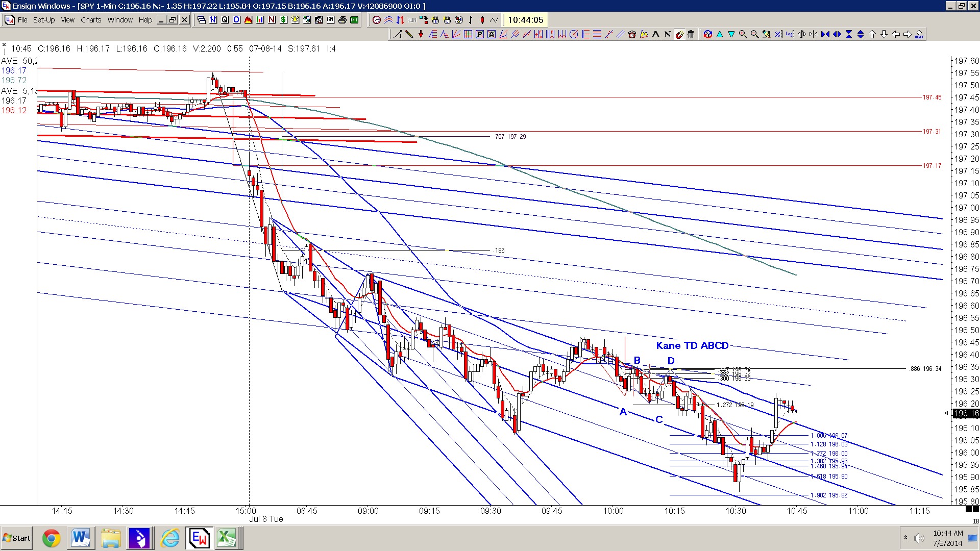This screenshot has height=551, width=980.
Task: Select the parallel lines draw tool
Action: click(x=621, y=34)
